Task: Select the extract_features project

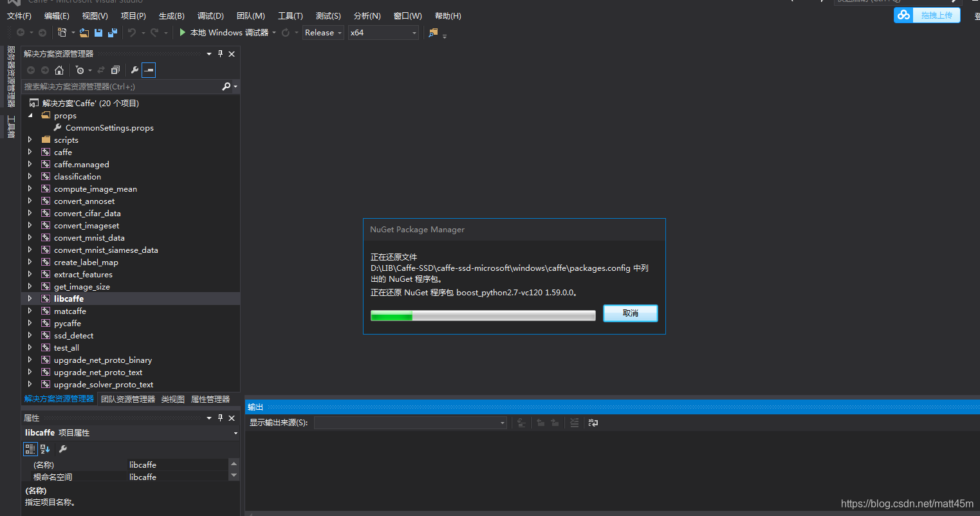Action: click(83, 275)
